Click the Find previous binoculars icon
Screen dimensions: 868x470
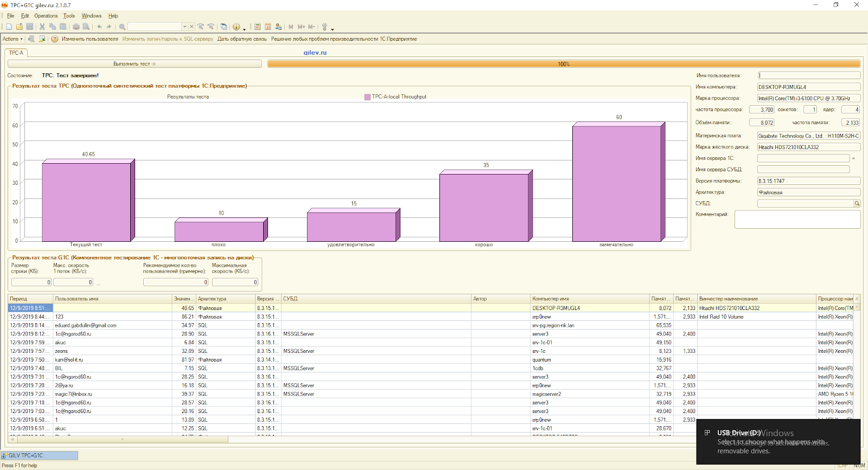[x=210, y=27]
